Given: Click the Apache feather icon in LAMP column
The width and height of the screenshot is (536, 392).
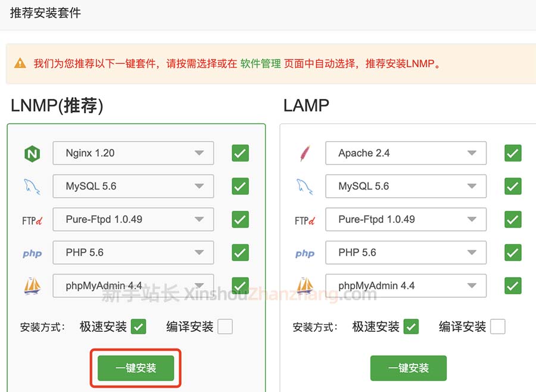Looking at the screenshot, I should [x=304, y=153].
